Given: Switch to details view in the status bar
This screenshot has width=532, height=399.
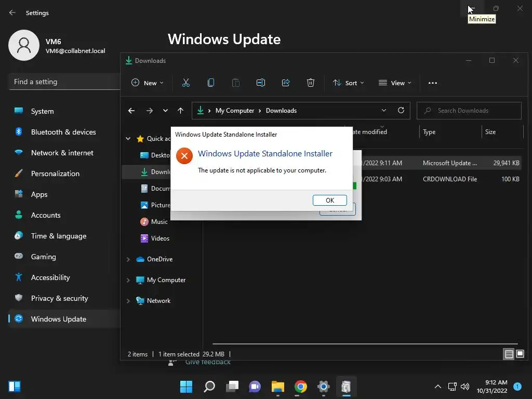Looking at the screenshot, I should tap(509, 354).
